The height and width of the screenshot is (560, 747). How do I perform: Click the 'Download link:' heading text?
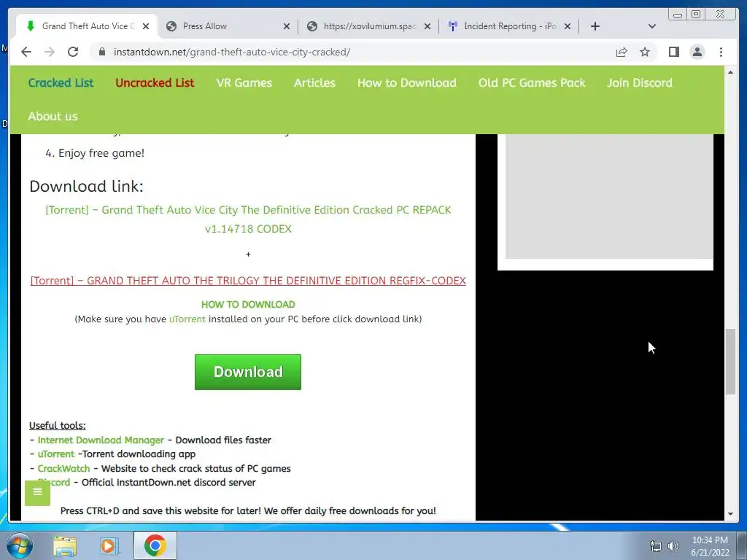[86, 186]
